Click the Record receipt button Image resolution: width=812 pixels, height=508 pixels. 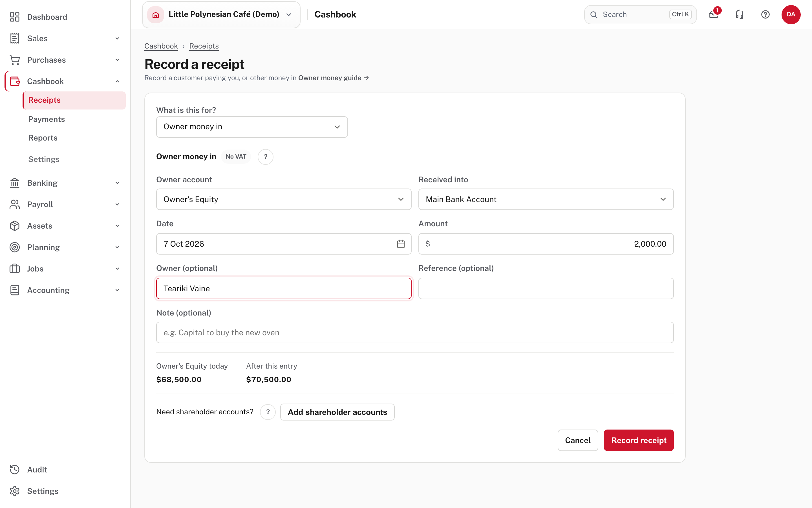(639, 440)
